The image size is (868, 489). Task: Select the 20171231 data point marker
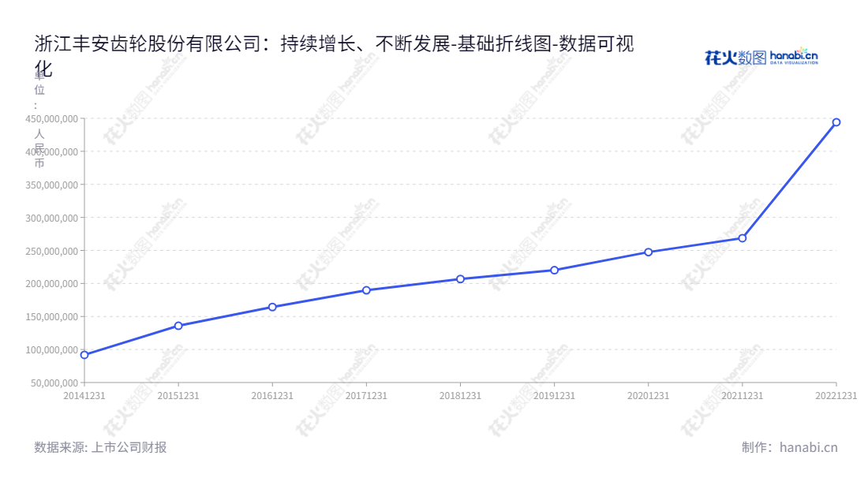pyautogui.click(x=366, y=290)
